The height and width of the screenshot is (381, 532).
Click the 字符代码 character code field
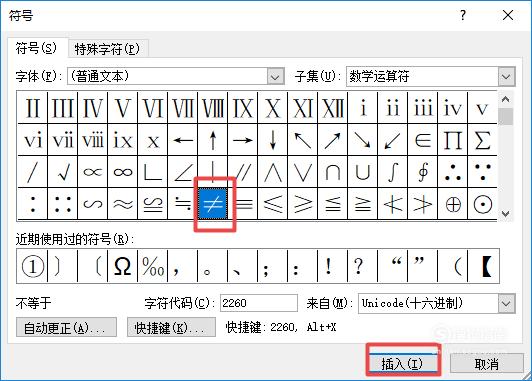click(259, 303)
